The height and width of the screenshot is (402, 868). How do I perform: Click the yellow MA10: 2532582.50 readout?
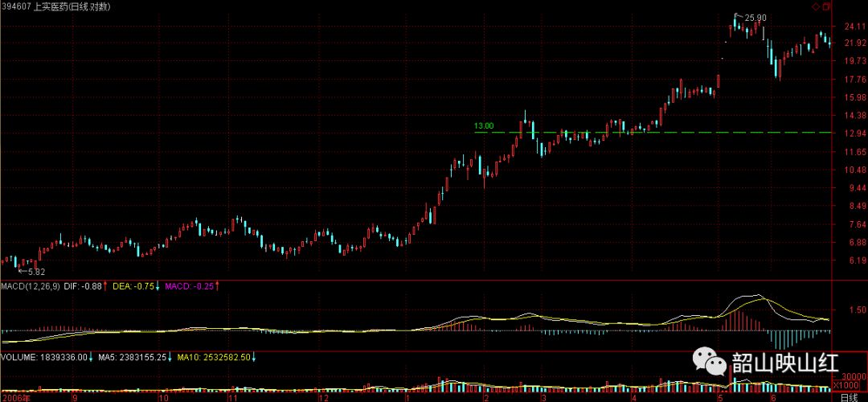(213, 357)
